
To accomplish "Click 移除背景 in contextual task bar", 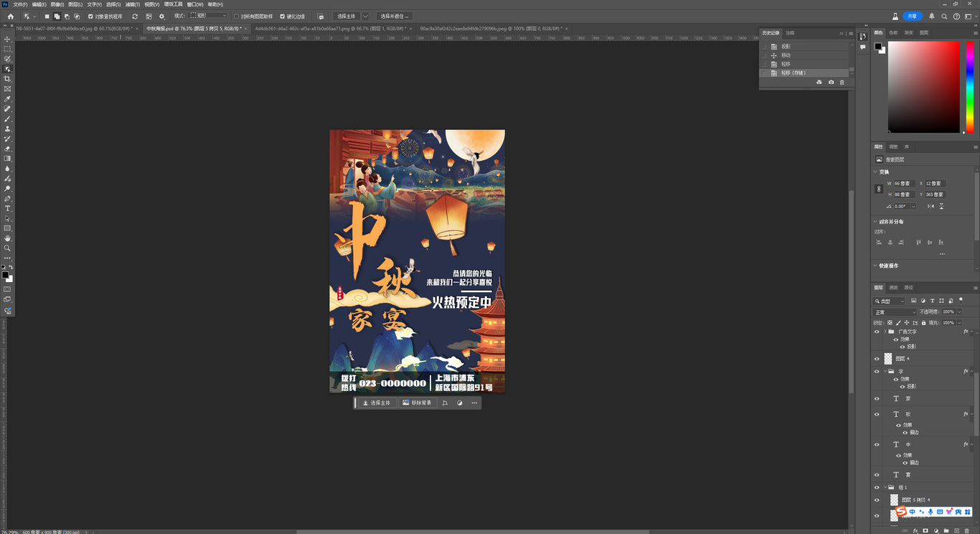I will 417,403.
